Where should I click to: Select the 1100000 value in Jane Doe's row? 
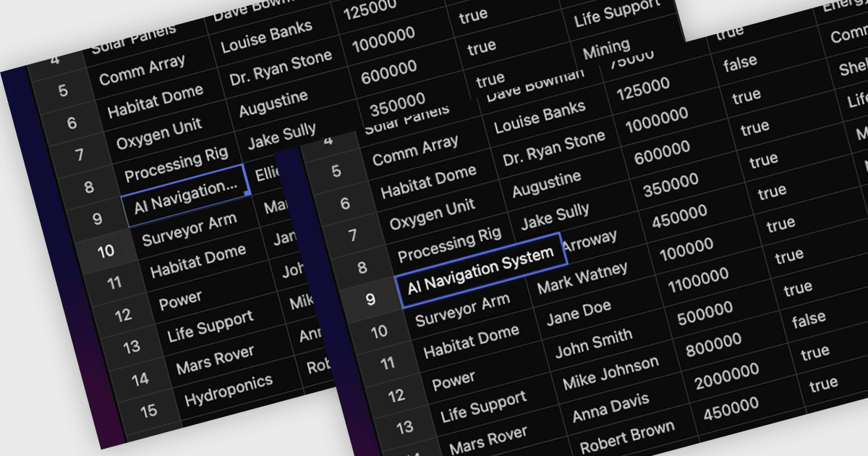[x=699, y=281]
